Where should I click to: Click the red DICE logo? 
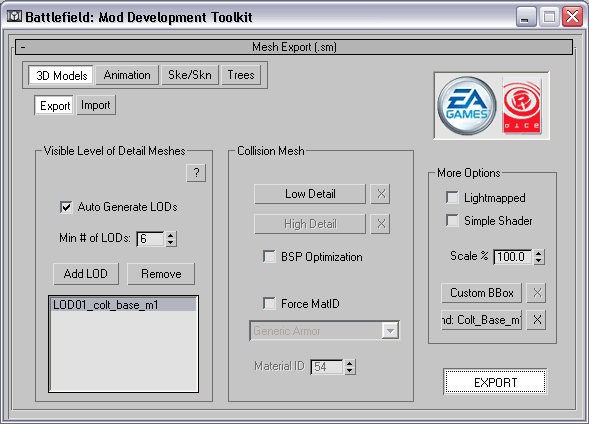pyautogui.click(x=522, y=106)
